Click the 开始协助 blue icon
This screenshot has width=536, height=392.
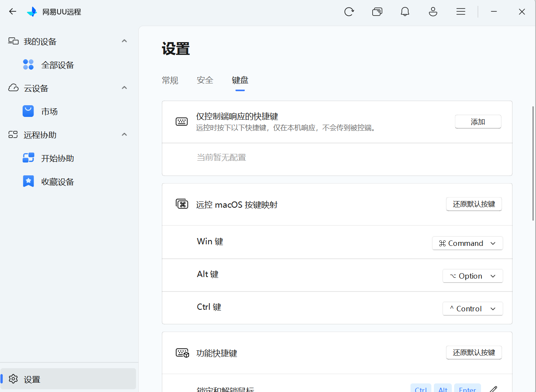(28, 158)
